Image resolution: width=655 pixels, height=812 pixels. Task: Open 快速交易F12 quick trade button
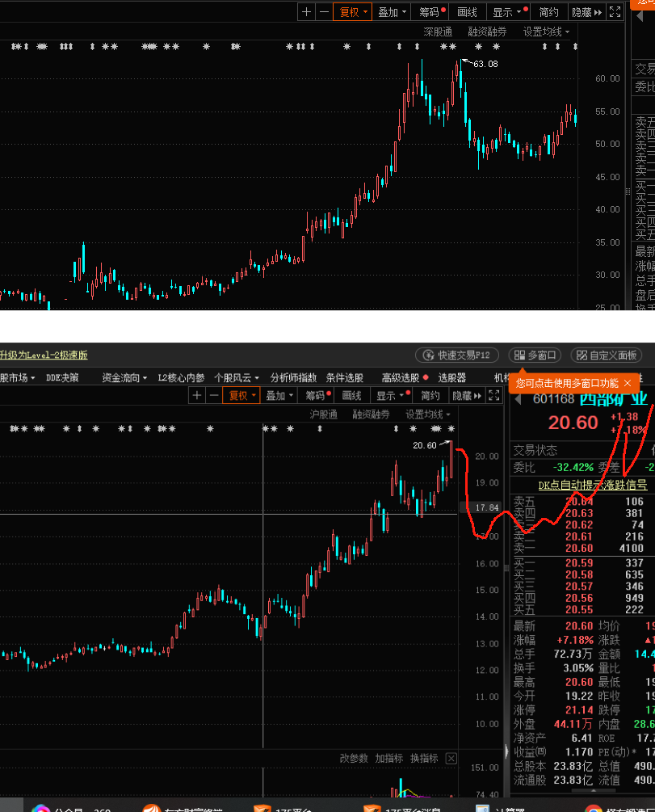456,355
